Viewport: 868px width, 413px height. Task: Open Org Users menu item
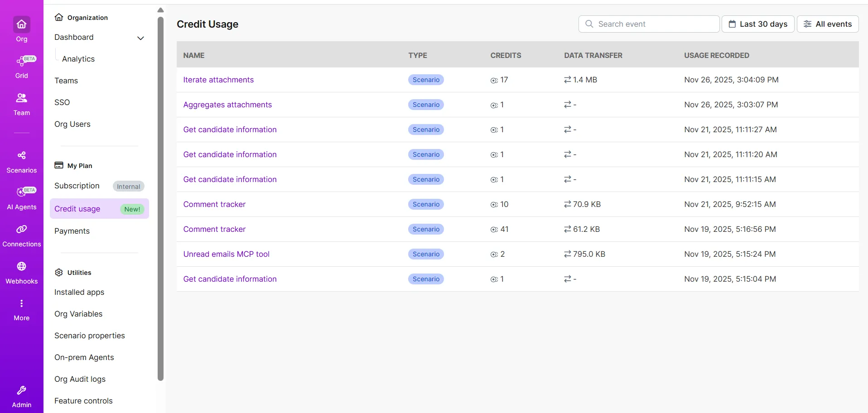72,124
